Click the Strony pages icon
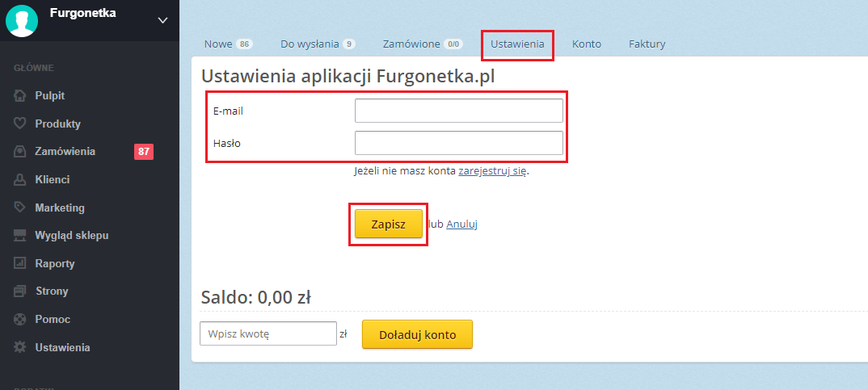This screenshot has width=868, height=390. [20, 291]
